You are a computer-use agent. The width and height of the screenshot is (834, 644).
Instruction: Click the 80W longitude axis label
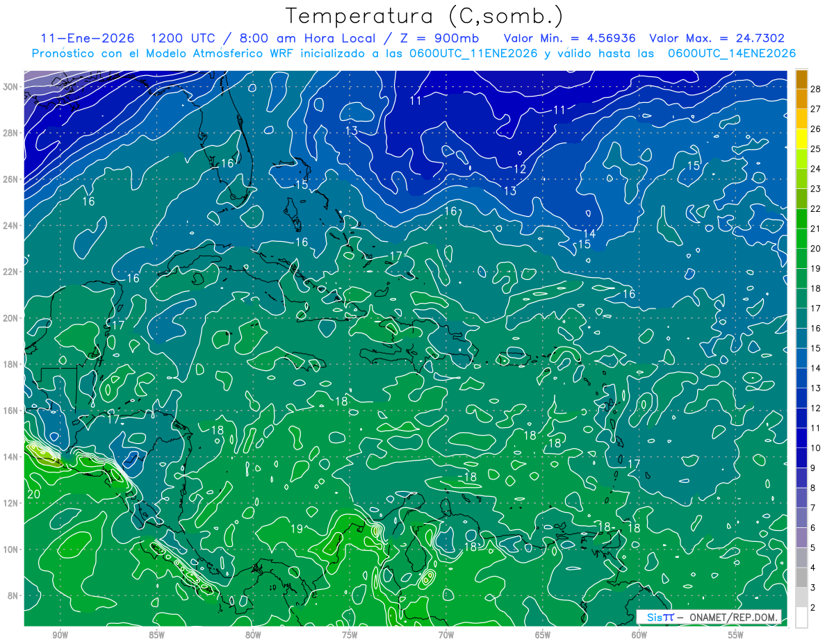[x=253, y=635]
